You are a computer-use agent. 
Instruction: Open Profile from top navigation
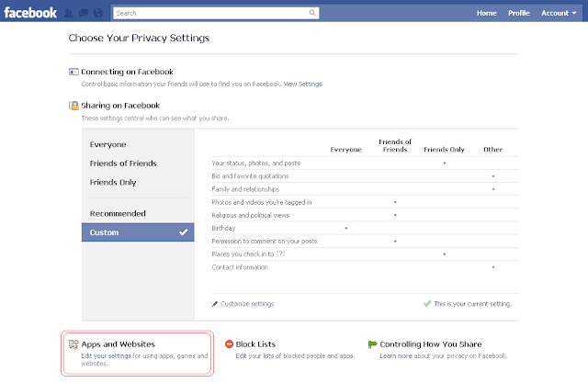(x=518, y=13)
